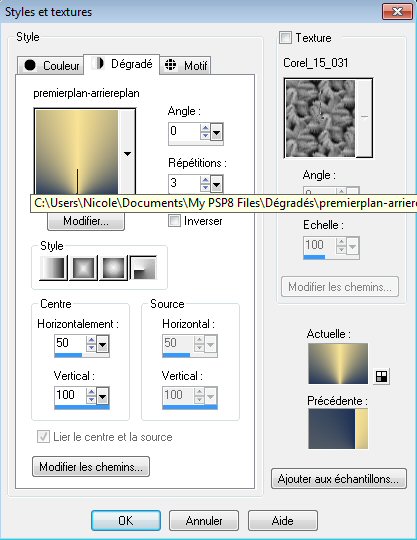The height and width of the screenshot is (540, 417).
Task: Click the Centre Vertical spinner arrows
Action: pos(91,396)
